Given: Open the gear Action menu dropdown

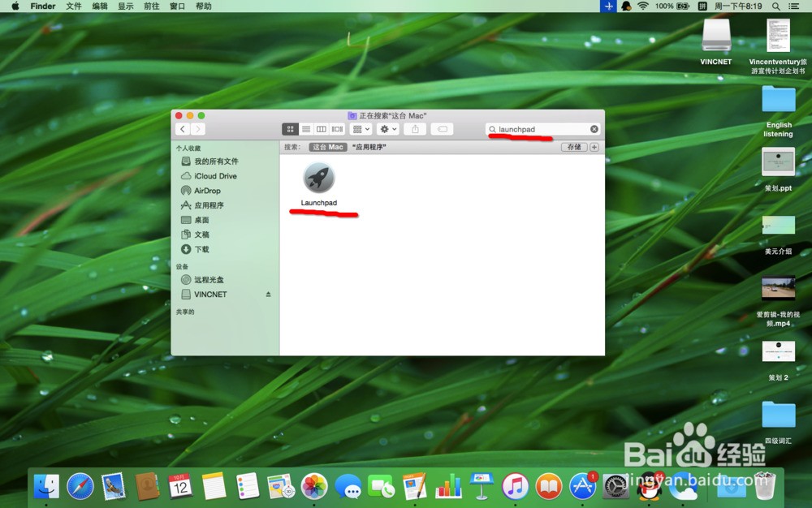Looking at the screenshot, I should [388, 129].
